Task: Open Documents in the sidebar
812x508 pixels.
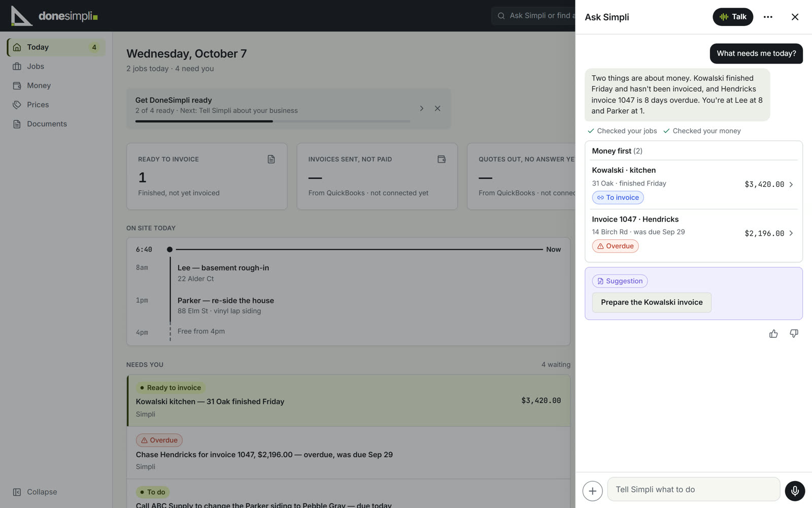Action: 56,124
